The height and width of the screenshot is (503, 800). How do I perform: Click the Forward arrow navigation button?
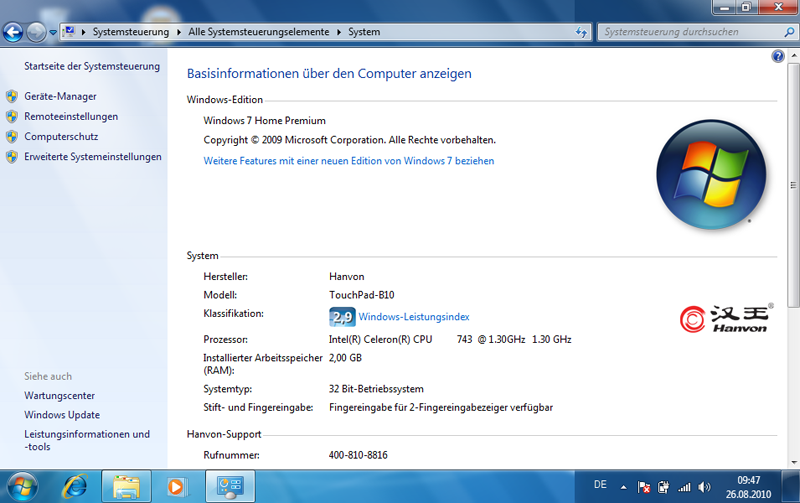tap(36, 32)
